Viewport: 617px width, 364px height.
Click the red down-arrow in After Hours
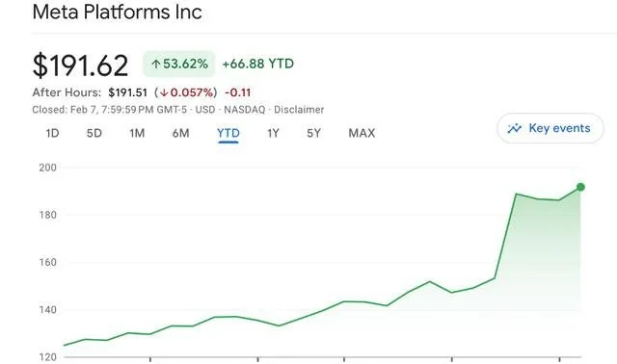[x=164, y=92]
